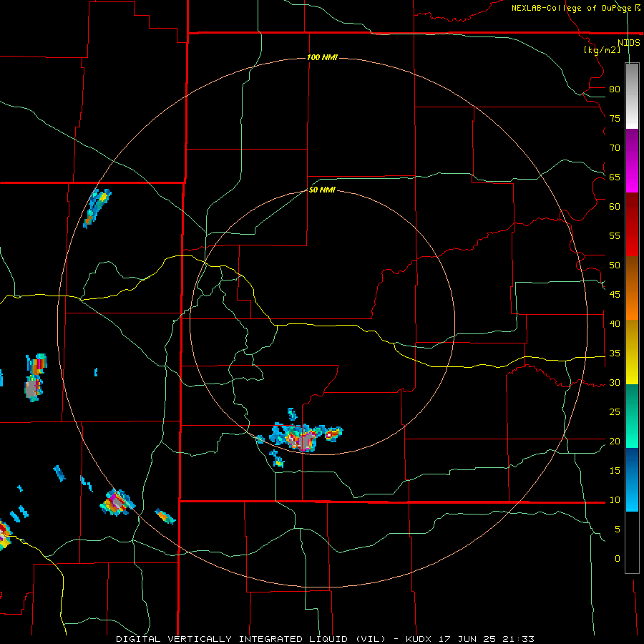The image size is (644, 644).
Task: Click the 75 value on the color scale
Action: pyautogui.click(x=615, y=119)
